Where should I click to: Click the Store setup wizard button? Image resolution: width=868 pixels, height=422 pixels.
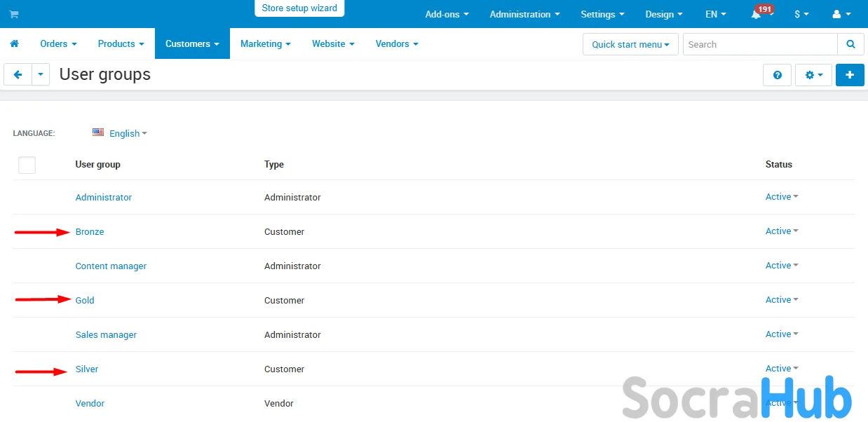click(299, 8)
